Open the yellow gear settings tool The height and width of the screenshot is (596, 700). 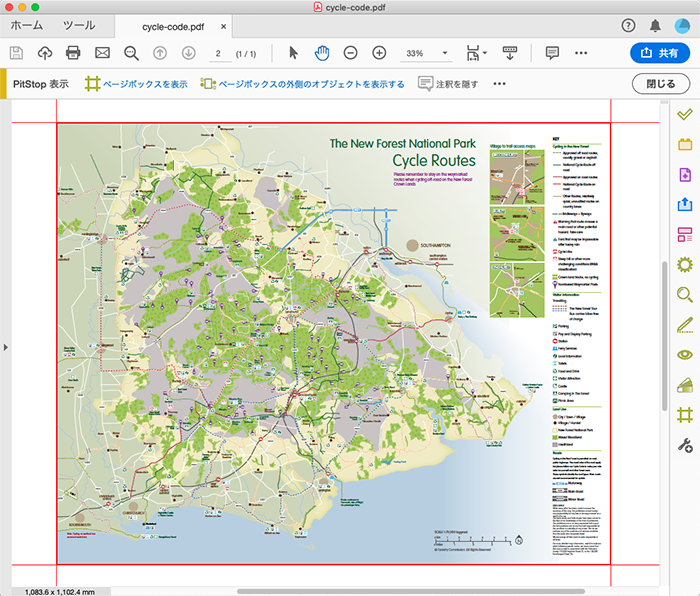(685, 264)
